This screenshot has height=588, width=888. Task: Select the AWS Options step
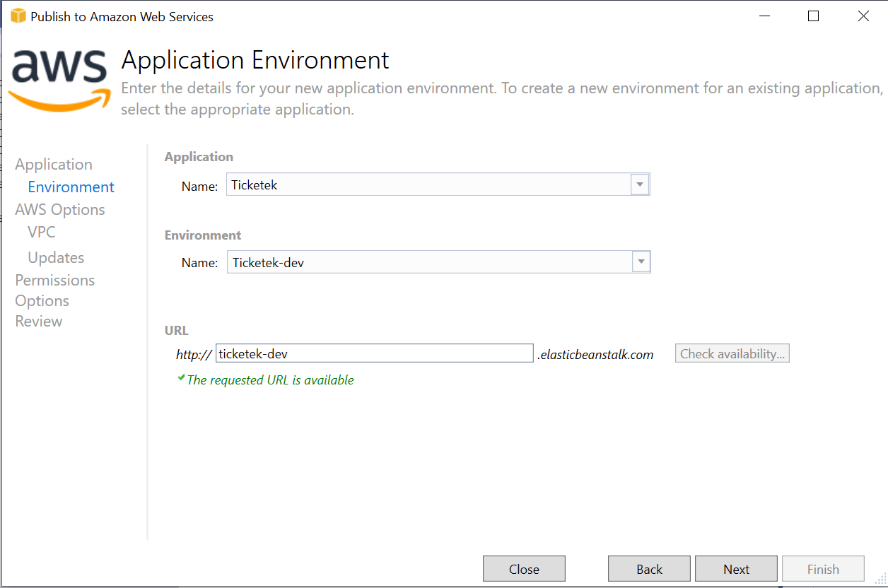pos(59,209)
